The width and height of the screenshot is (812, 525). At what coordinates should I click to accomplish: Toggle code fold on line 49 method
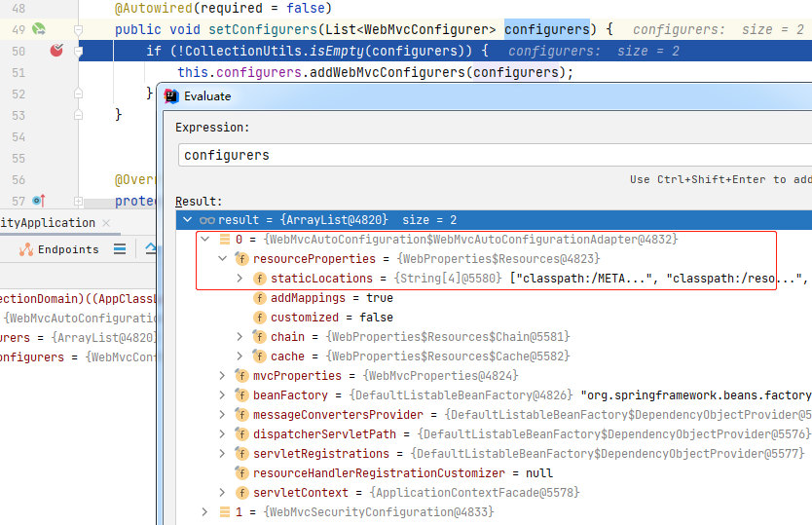tap(78, 29)
